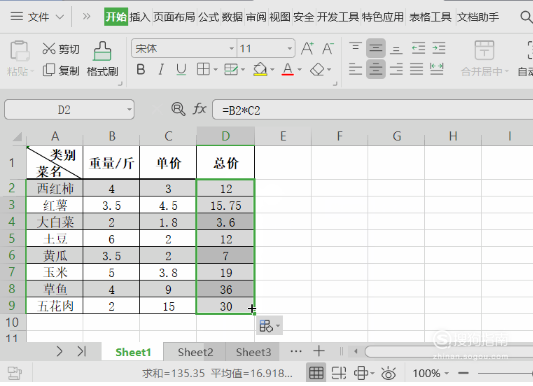This screenshot has height=386, width=533.
Task: Open the fill color dropdown arrow
Action: (272, 70)
